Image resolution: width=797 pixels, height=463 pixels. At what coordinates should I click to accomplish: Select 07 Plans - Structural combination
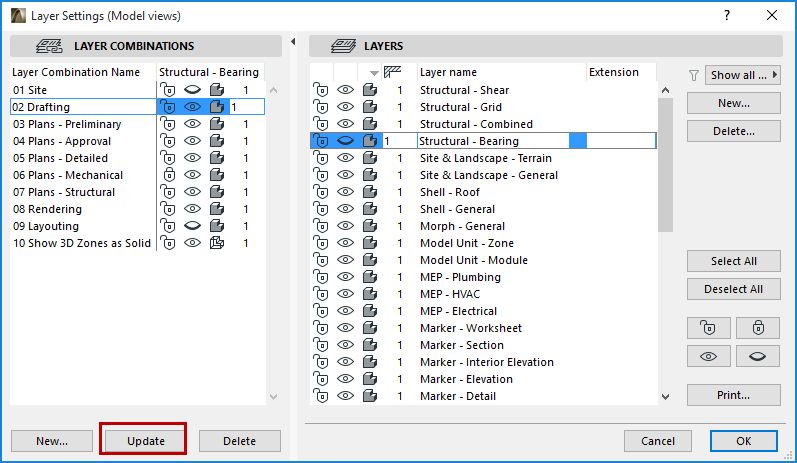pos(64,192)
